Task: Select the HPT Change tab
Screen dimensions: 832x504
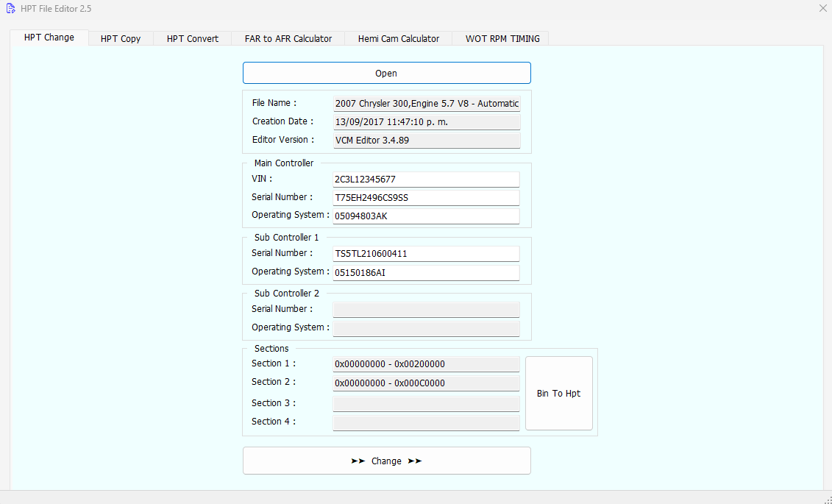Action: [x=49, y=38]
